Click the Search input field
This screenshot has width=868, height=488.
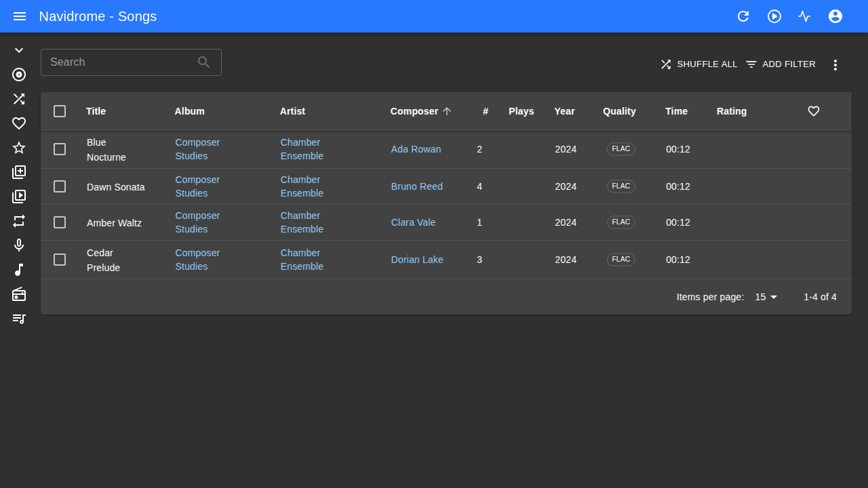(131, 62)
